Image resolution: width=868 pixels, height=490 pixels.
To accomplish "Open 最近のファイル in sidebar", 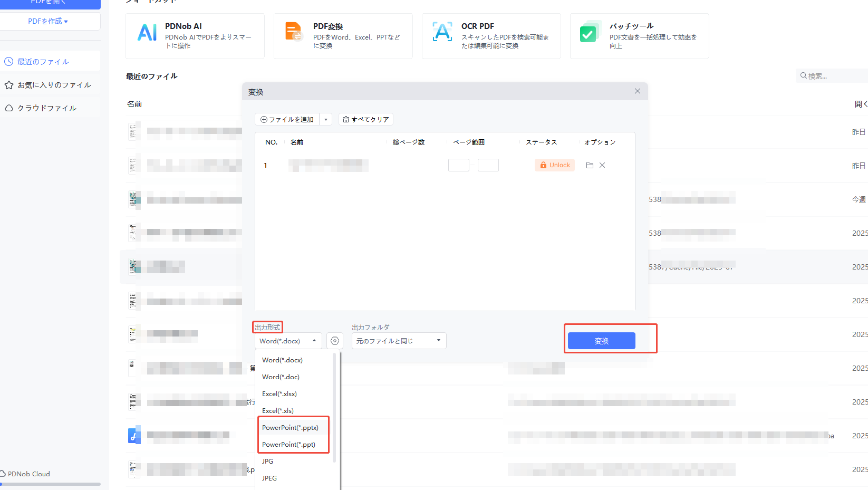I will point(50,62).
